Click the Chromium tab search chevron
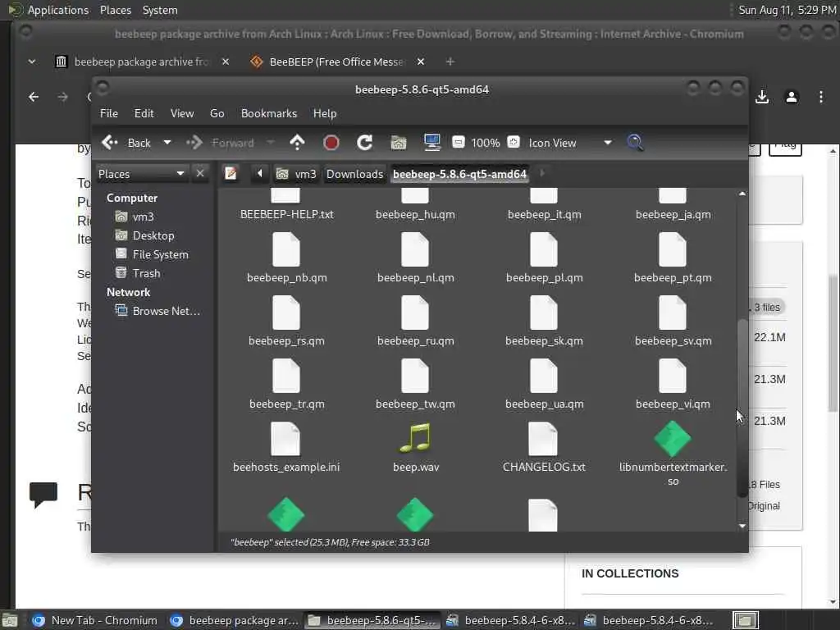 (32, 62)
